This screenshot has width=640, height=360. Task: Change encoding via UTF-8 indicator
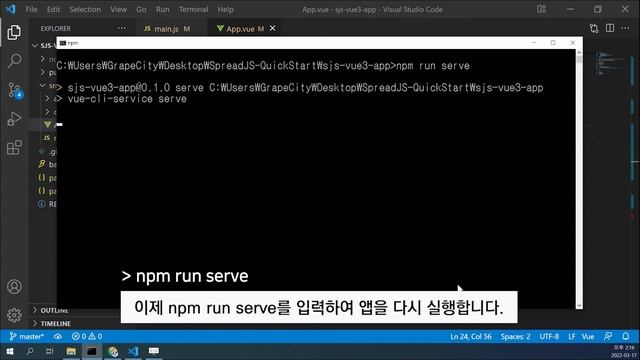(549, 337)
